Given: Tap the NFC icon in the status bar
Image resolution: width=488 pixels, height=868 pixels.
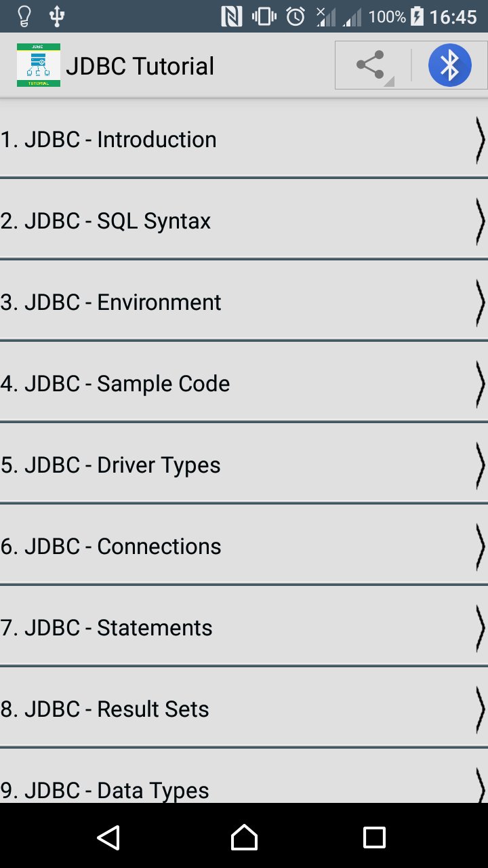Looking at the screenshot, I should (232, 15).
